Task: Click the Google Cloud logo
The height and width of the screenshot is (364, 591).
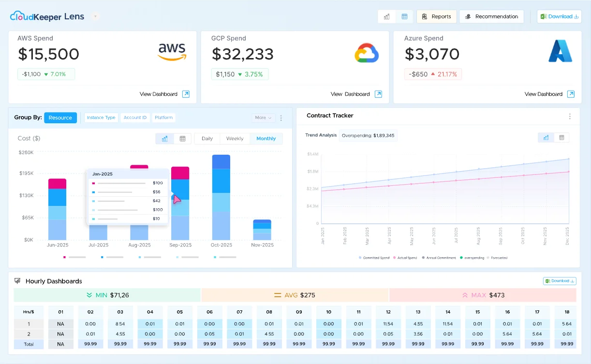Action: pos(367,53)
